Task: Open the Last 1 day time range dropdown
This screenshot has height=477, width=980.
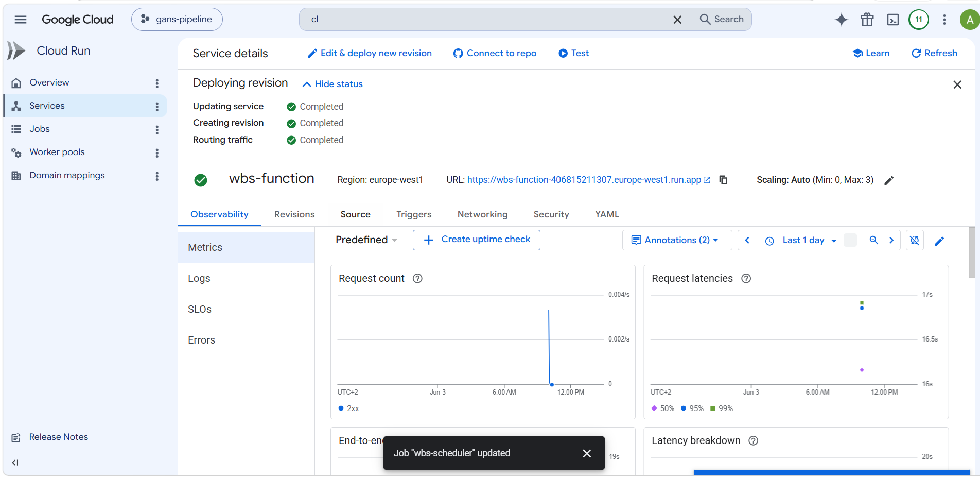Action: click(802, 240)
